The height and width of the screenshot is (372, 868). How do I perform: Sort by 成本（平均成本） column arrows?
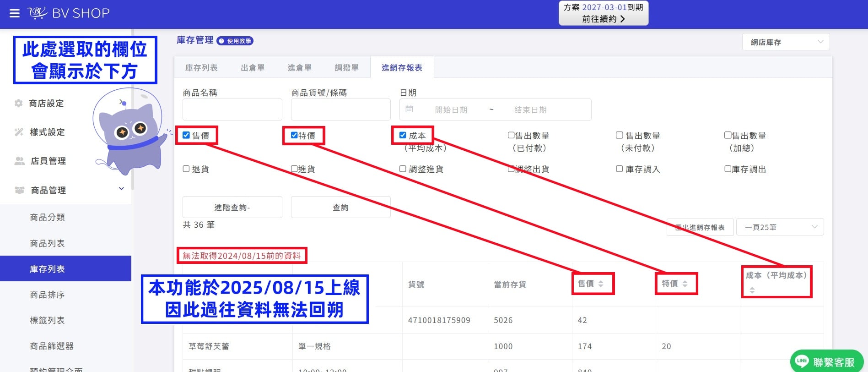(x=752, y=290)
